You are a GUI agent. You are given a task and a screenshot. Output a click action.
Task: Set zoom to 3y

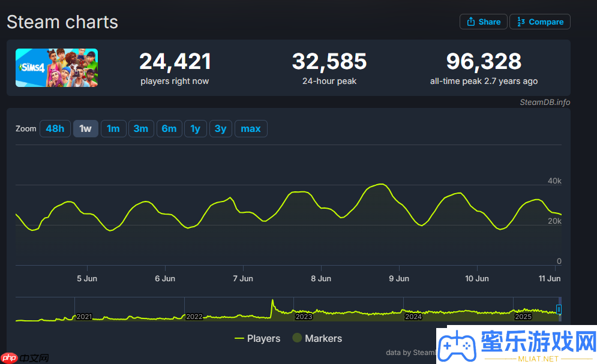click(x=221, y=128)
